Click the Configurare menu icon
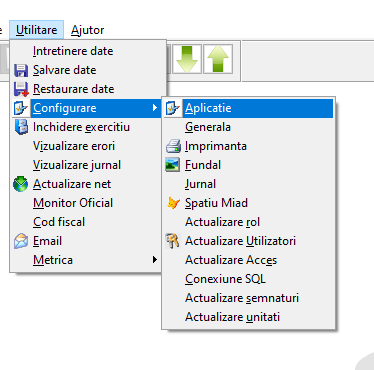The height and width of the screenshot is (370, 374). pyautogui.click(x=21, y=108)
